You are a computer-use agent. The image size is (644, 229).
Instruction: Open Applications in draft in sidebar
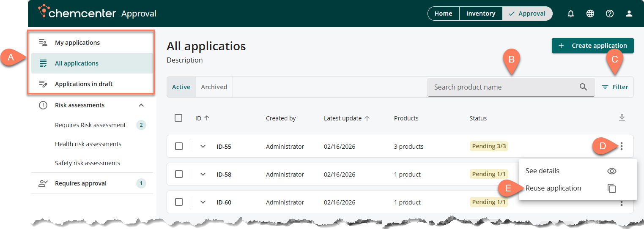click(84, 84)
